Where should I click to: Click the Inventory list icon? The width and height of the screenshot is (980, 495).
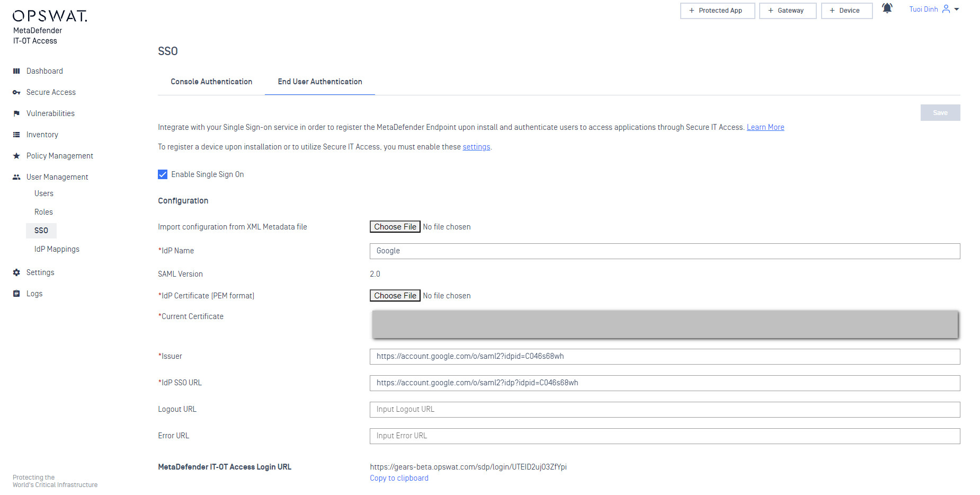coord(16,135)
